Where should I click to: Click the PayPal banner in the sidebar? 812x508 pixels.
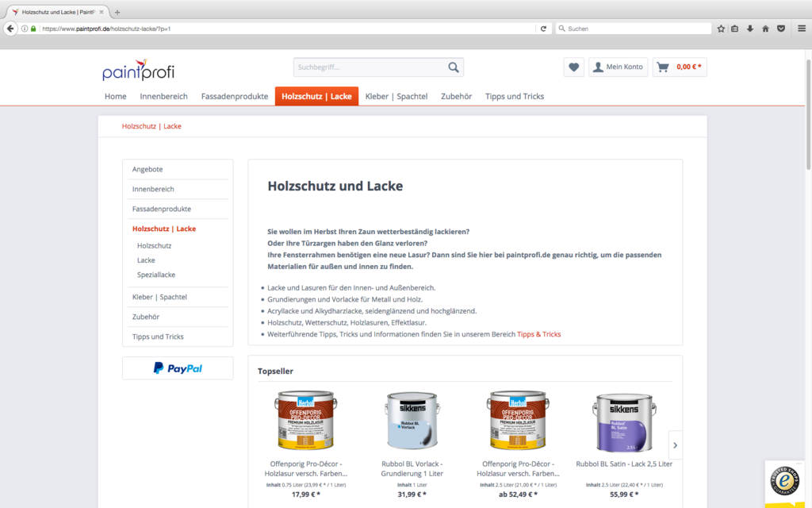click(x=178, y=368)
